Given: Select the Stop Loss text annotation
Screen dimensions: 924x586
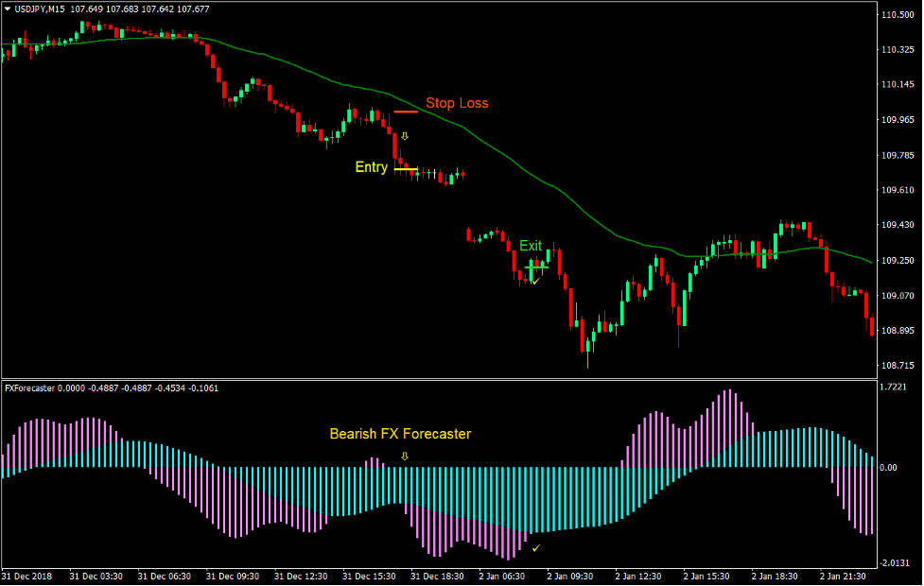Looking at the screenshot, I should (458, 103).
